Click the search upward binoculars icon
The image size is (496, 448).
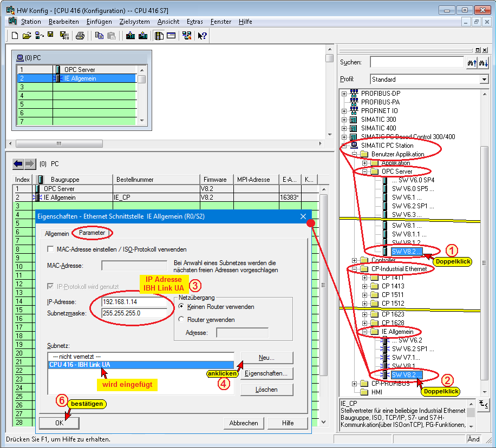(472, 63)
